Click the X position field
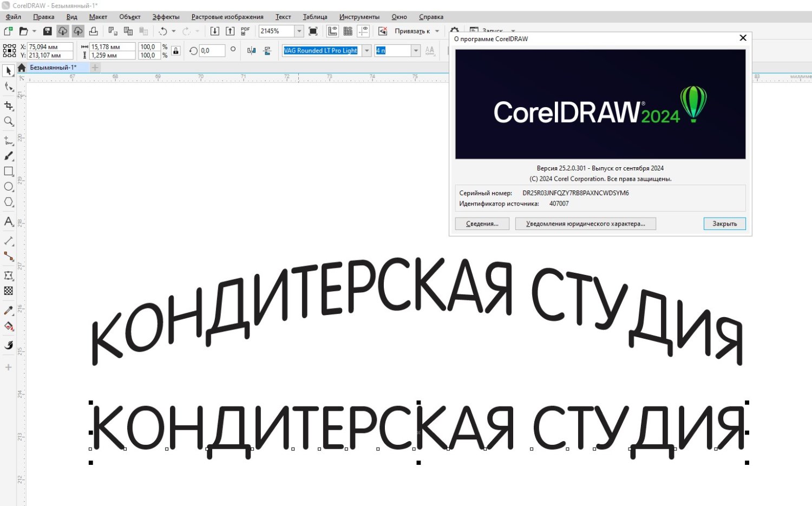The width and height of the screenshot is (812, 506). pos(50,47)
